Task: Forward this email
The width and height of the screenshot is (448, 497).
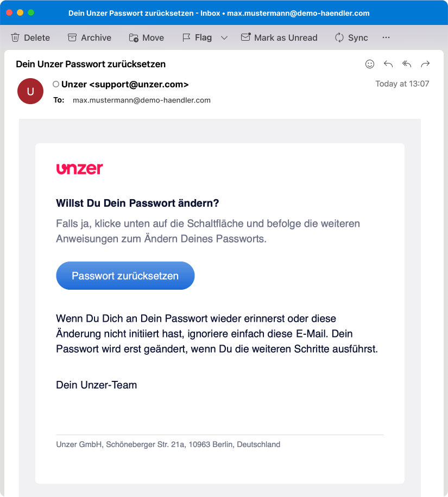Action: click(x=425, y=64)
